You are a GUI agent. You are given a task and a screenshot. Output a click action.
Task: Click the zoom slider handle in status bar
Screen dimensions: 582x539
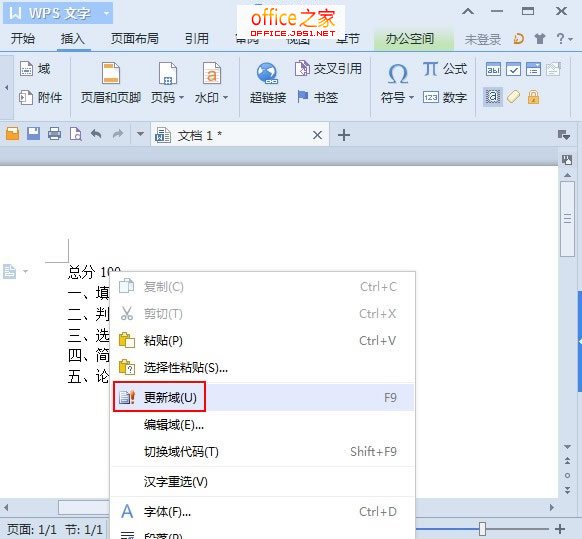pos(482,528)
